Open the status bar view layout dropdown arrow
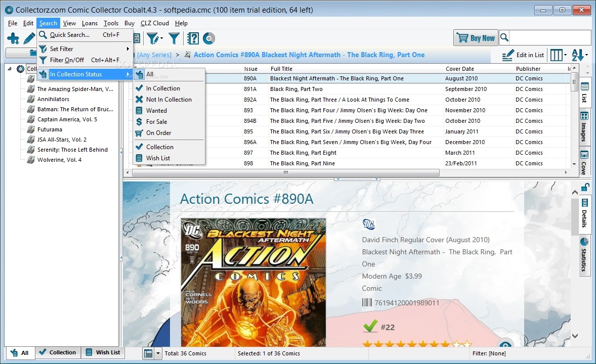The image size is (596, 364). coord(158,353)
